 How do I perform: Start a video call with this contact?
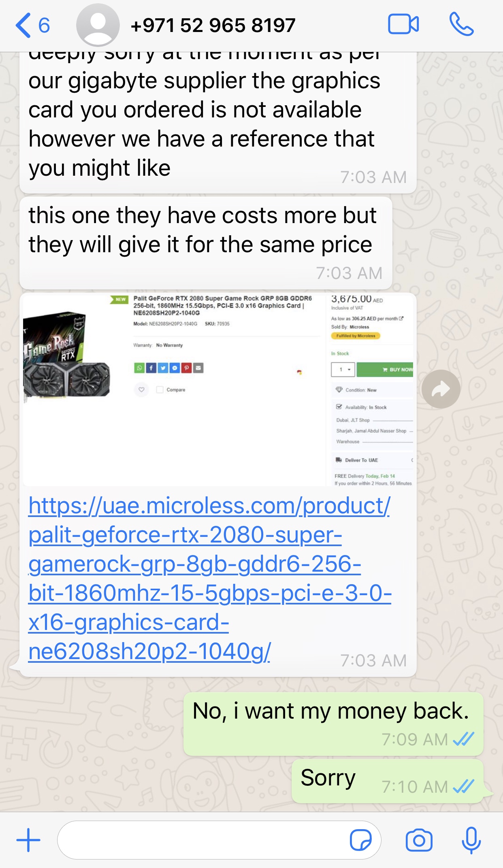[403, 24]
